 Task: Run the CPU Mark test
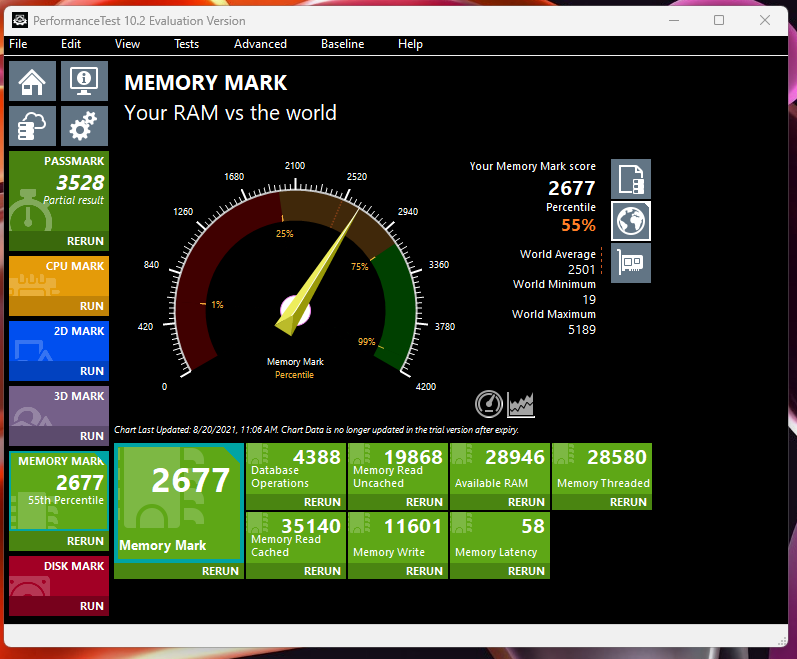59,306
